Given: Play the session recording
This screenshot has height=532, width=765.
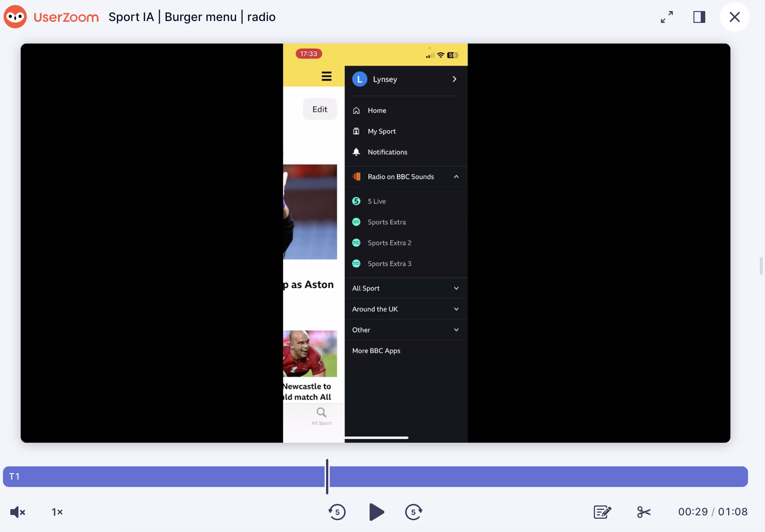Looking at the screenshot, I should (x=376, y=512).
